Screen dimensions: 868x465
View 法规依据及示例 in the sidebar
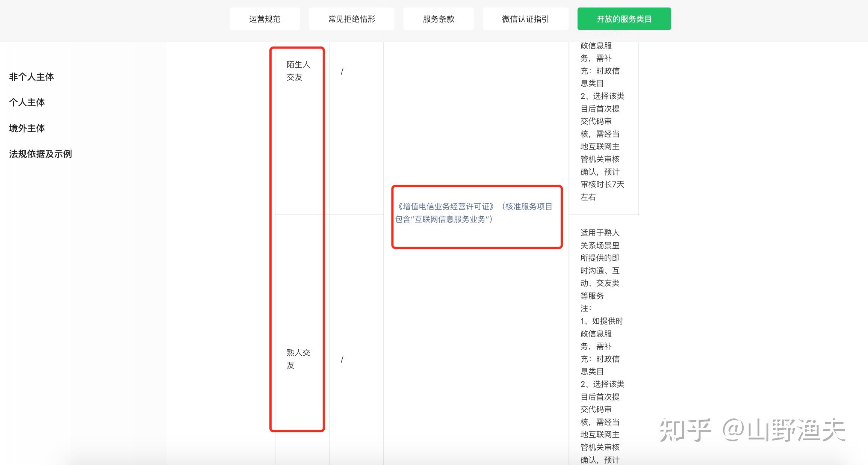[41, 153]
